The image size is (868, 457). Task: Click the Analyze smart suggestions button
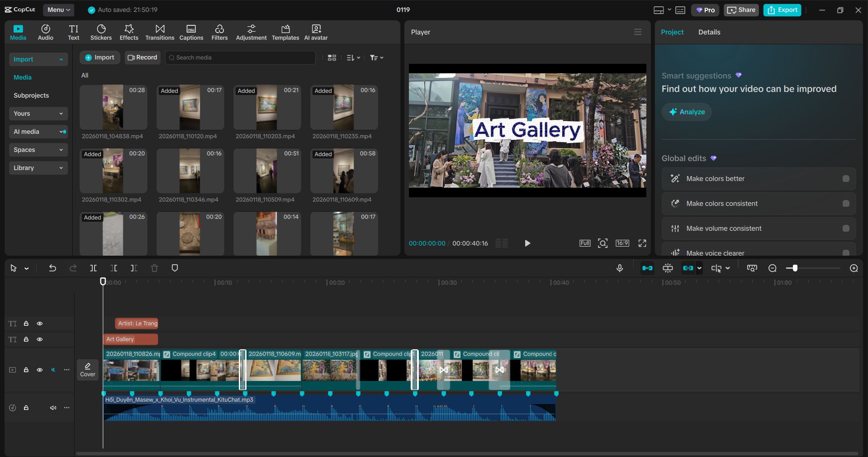tap(687, 112)
